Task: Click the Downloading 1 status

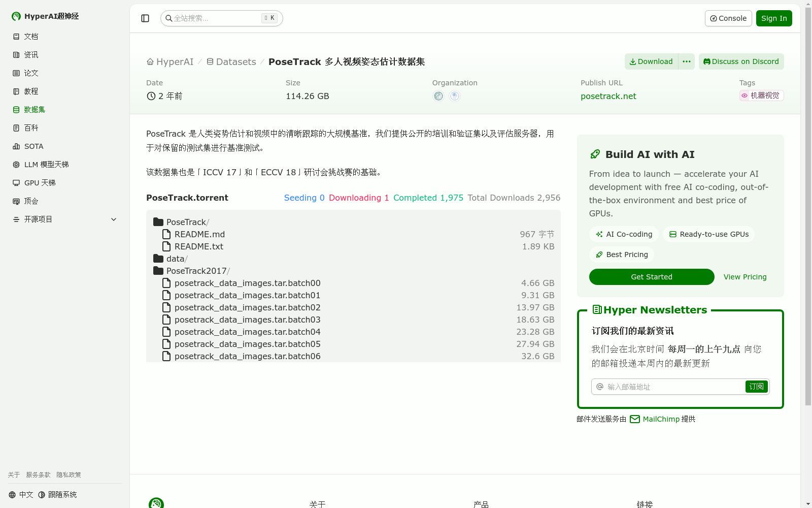Action: point(359,198)
